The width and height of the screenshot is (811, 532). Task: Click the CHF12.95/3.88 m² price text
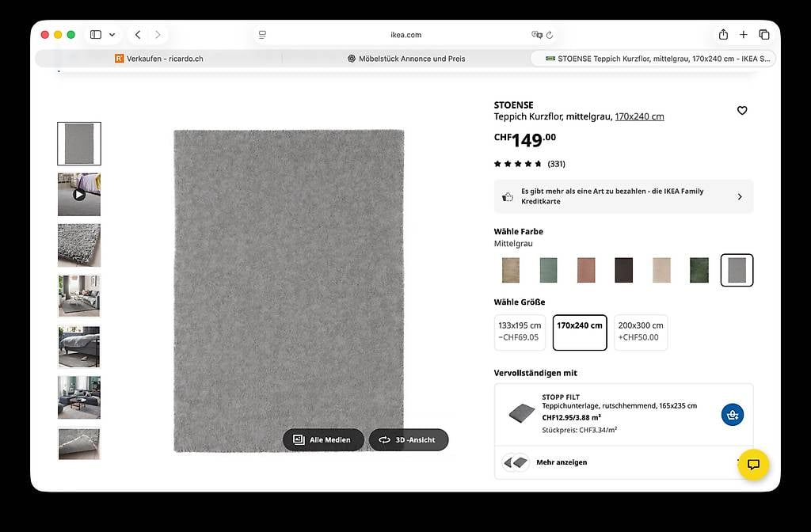[572, 417]
